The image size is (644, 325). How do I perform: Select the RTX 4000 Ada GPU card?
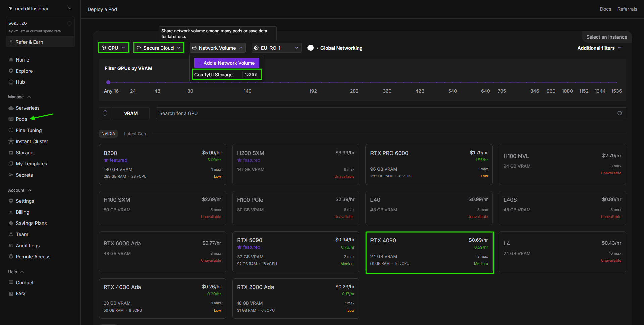point(162,298)
